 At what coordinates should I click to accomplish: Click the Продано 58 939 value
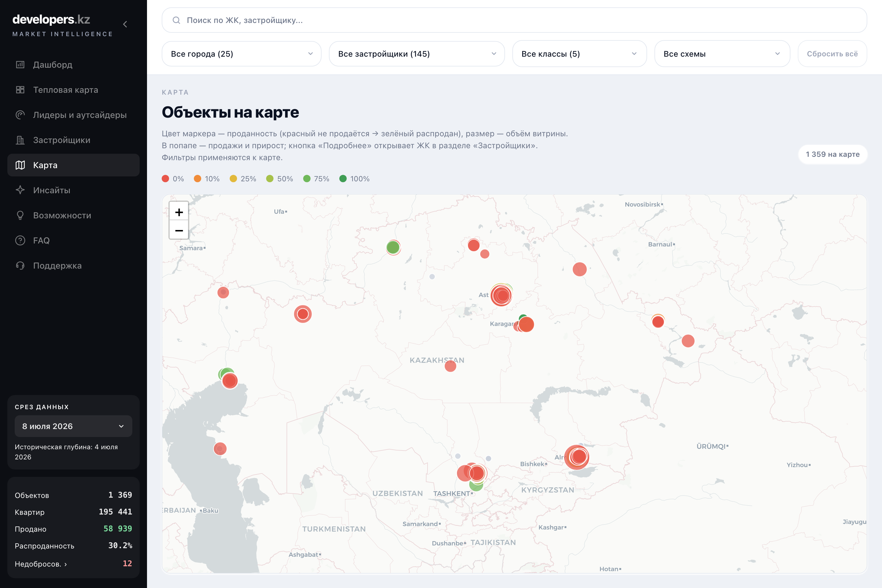tap(118, 529)
